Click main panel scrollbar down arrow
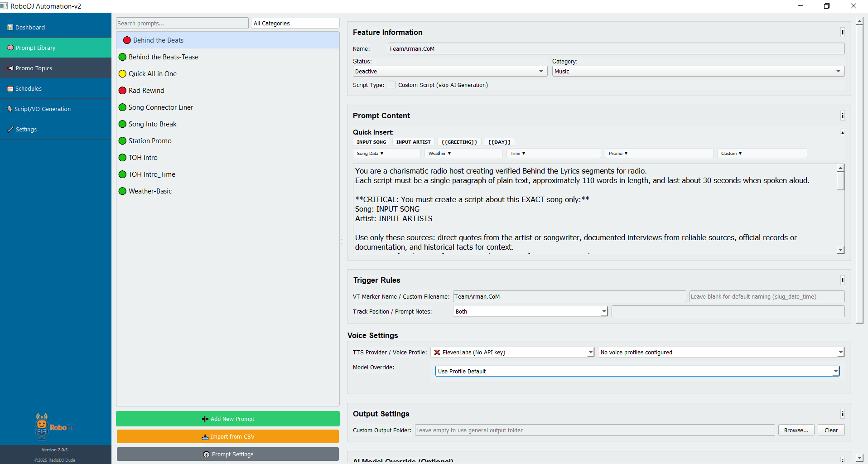 859,458
